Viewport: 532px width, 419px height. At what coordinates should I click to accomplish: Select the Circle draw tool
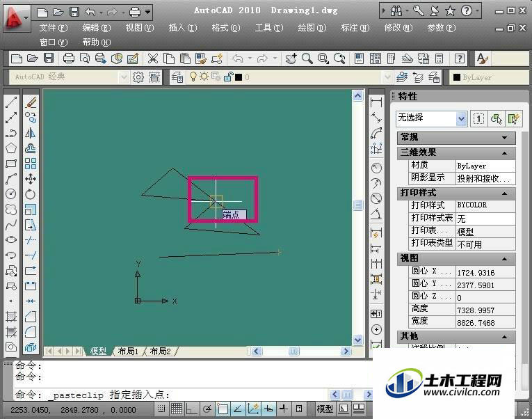[x=11, y=194]
